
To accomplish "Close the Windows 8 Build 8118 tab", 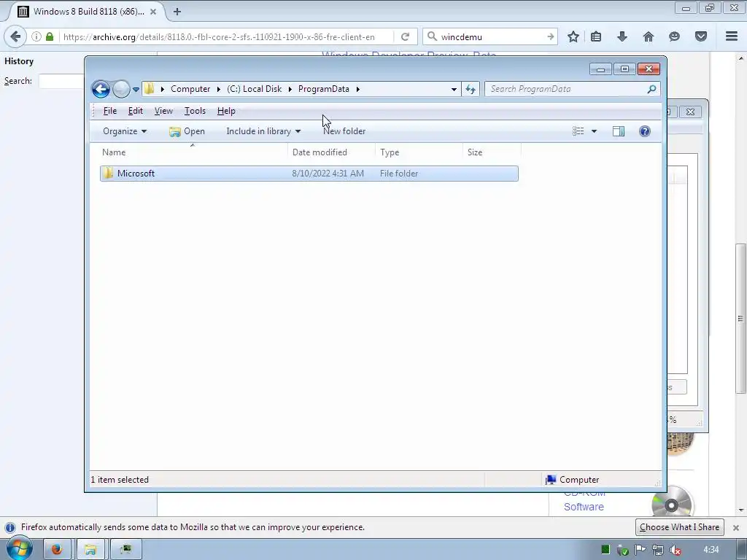I will click(153, 12).
